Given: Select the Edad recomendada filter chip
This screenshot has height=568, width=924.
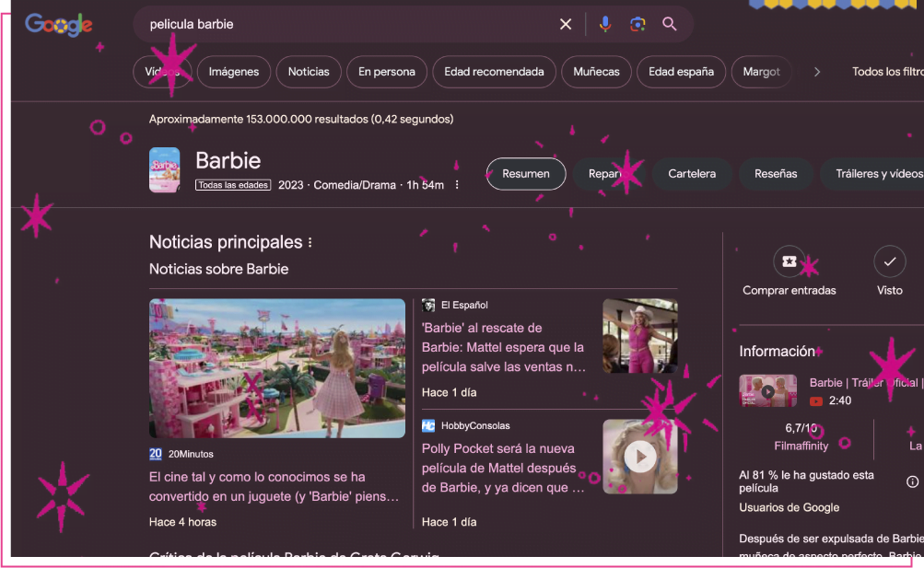Looking at the screenshot, I should click(494, 72).
